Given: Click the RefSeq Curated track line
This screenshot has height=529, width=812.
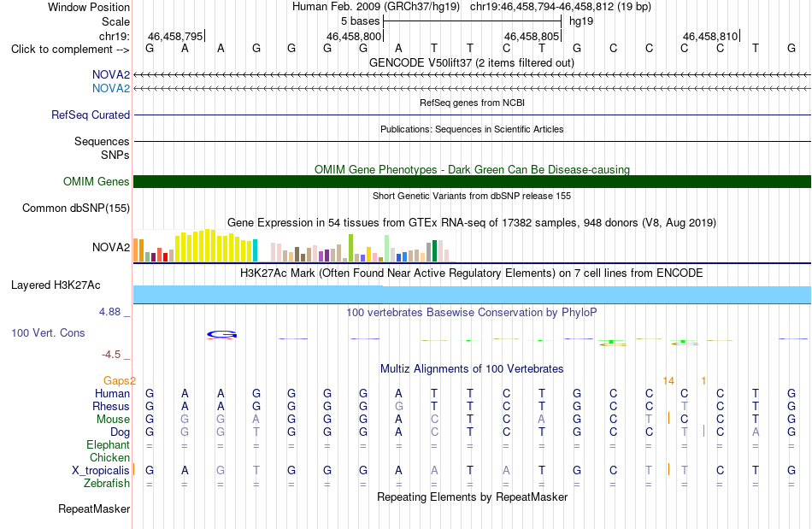Looking at the screenshot, I should 473,115.
